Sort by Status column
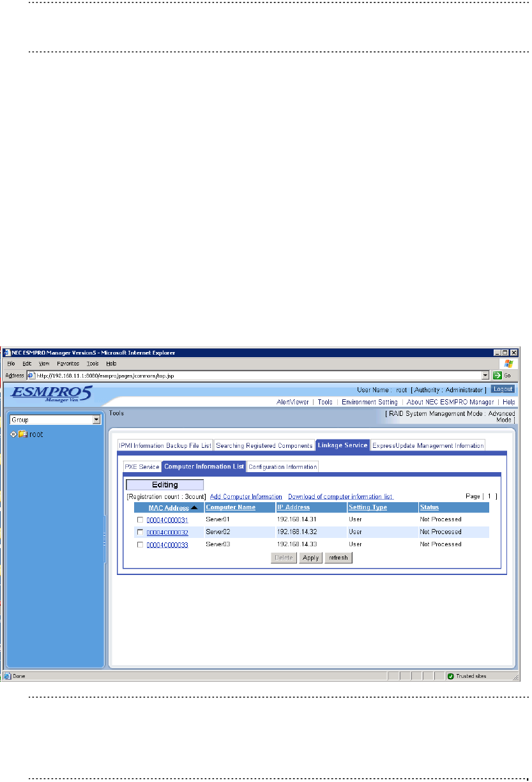Image resolution: width=532 pixels, height=782 pixels. coord(429,507)
